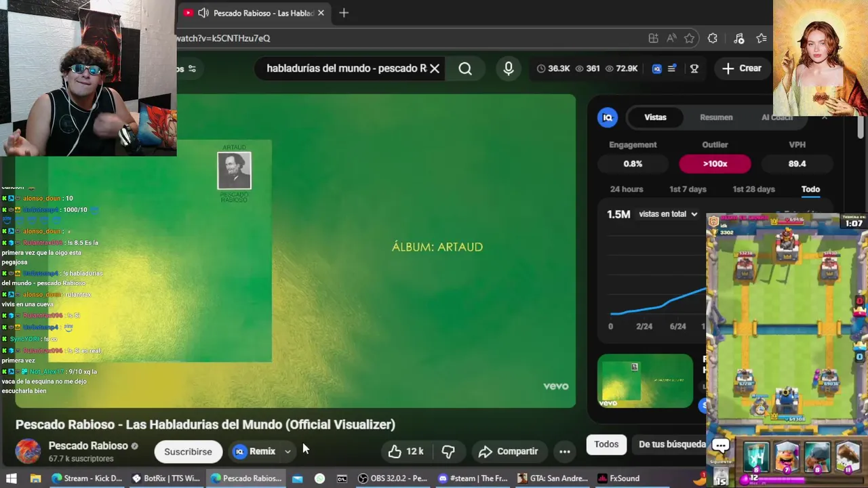Click the Suscribirse button

point(188,451)
